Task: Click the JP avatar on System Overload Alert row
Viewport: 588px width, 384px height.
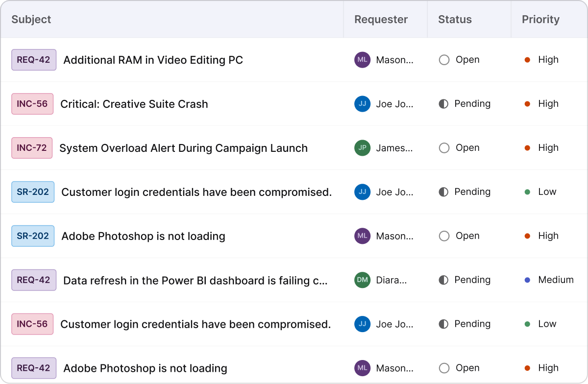Action: coord(362,148)
